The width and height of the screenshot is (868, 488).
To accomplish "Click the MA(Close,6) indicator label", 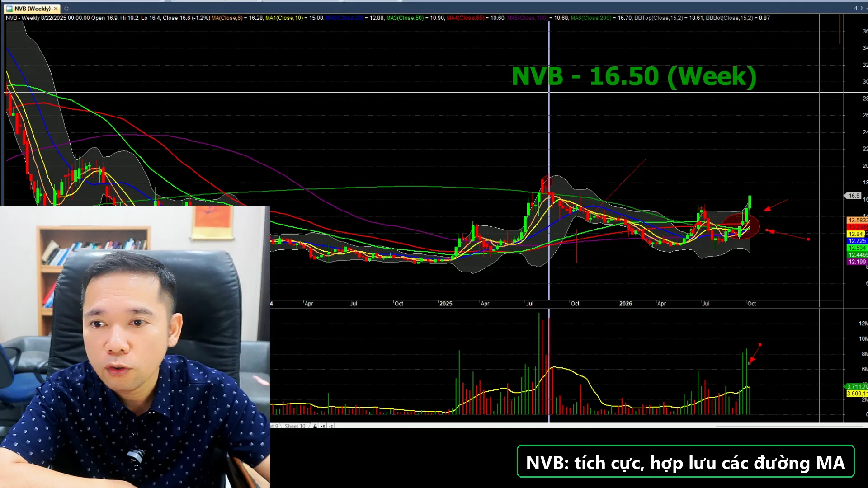I will [x=227, y=18].
